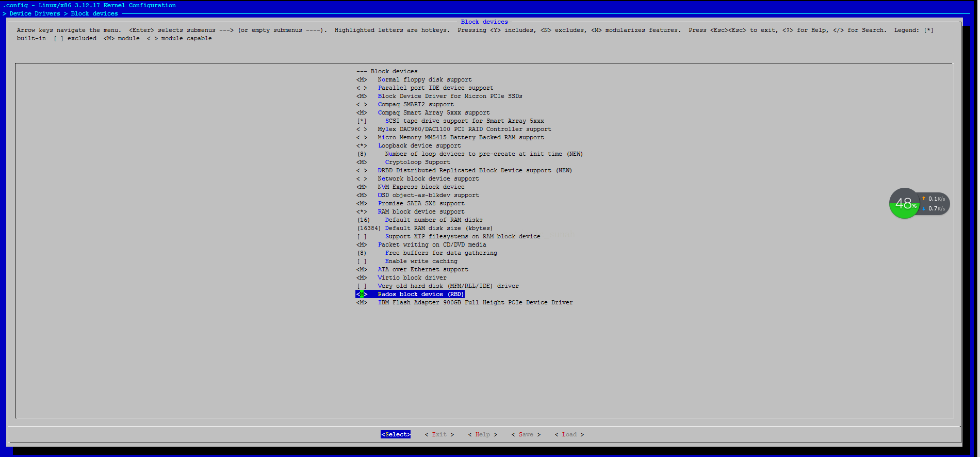The width and height of the screenshot is (980, 457).
Task: Select Cryptoloop Support entry
Action: [x=403, y=162]
